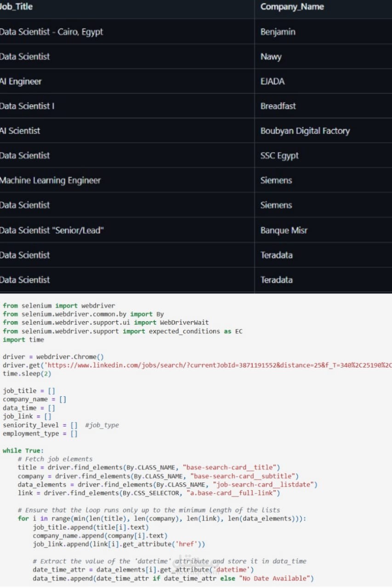Click the "# Fetch job elements" comment
Viewport: 392px width, 588px height.
[x=55, y=459]
